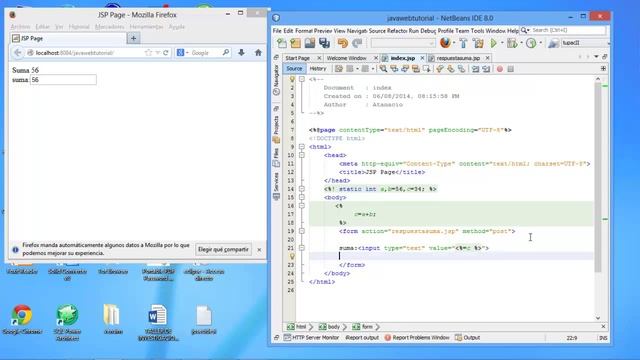
Task: Click the Debug Project icon
Action: (x=511, y=43)
